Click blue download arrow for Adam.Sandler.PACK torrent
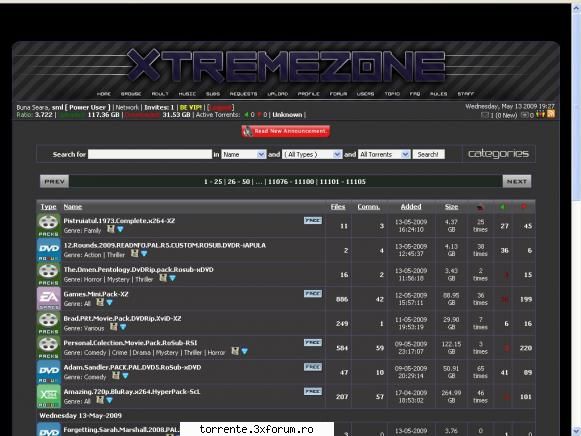Image resolution: width=581 pixels, height=436 pixels. pos(125,376)
